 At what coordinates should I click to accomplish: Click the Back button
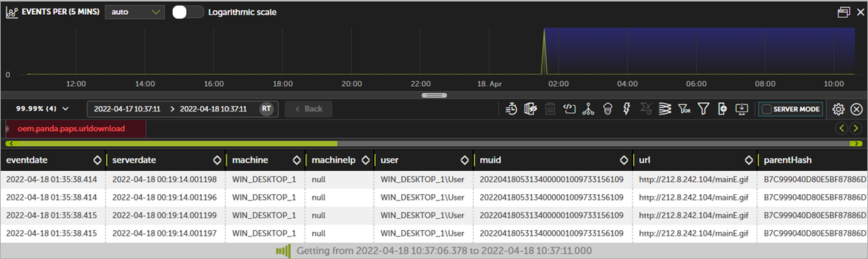[x=308, y=109]
